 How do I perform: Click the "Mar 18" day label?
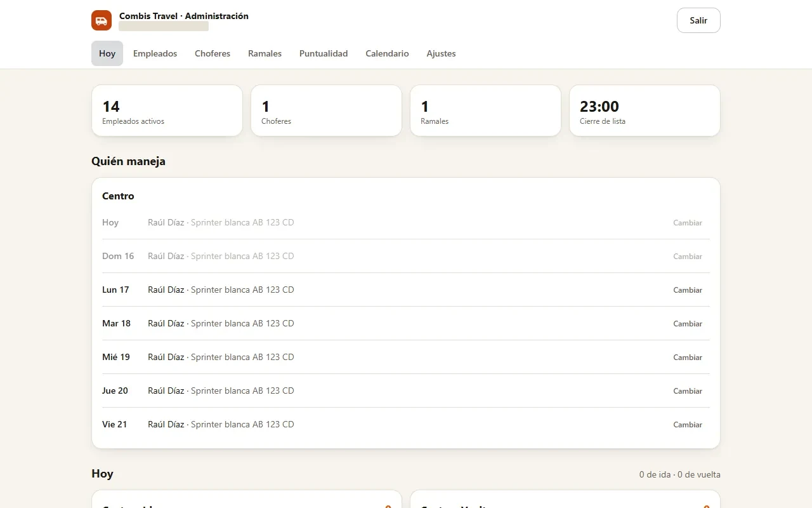(116, 323)
